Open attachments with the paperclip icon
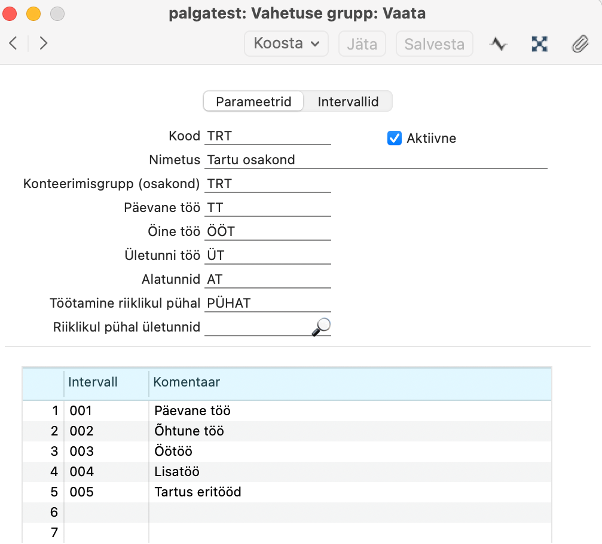Viewport: 602px width, 544px height. [x=579, y=44]
